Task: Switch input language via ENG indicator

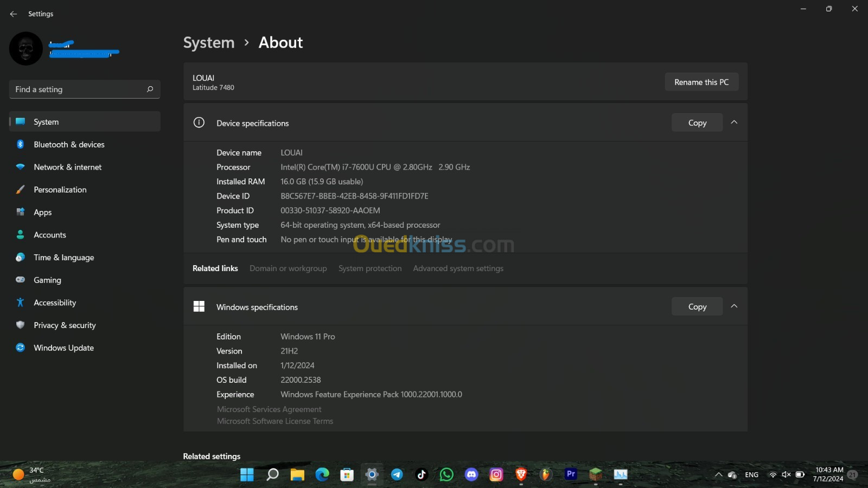Action: coord(751,475)
